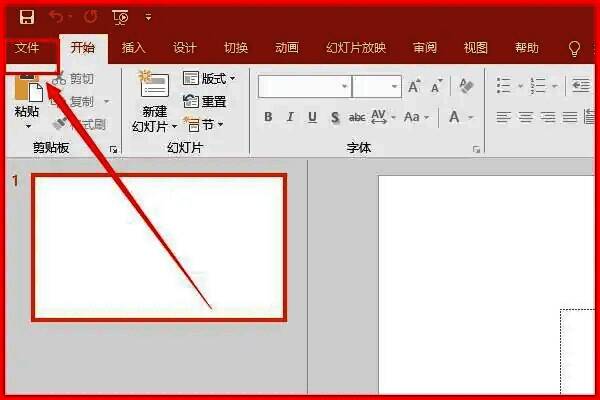Image resolution: width=600 pixels, height=400 pixels.
Task: Select slide 1 thumbnail in panel
Action: coord(159,247)
